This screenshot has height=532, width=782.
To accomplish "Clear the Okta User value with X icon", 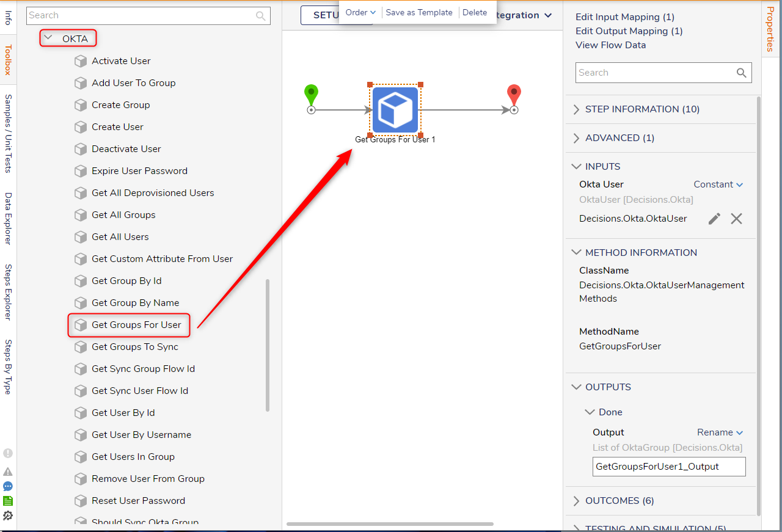I will tap(737, 219).
